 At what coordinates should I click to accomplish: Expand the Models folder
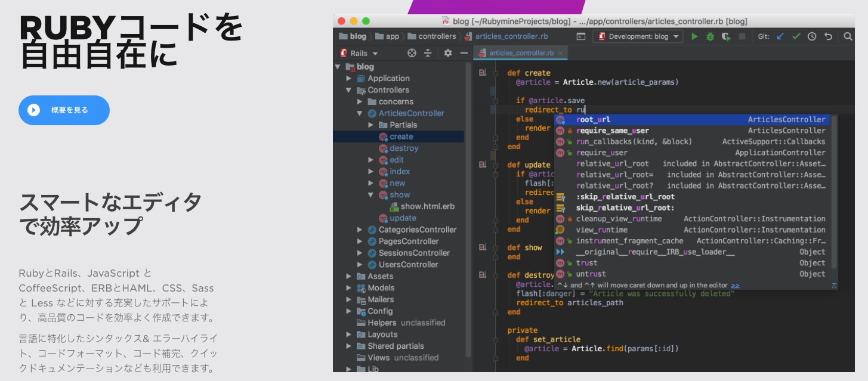click(349, 288)
